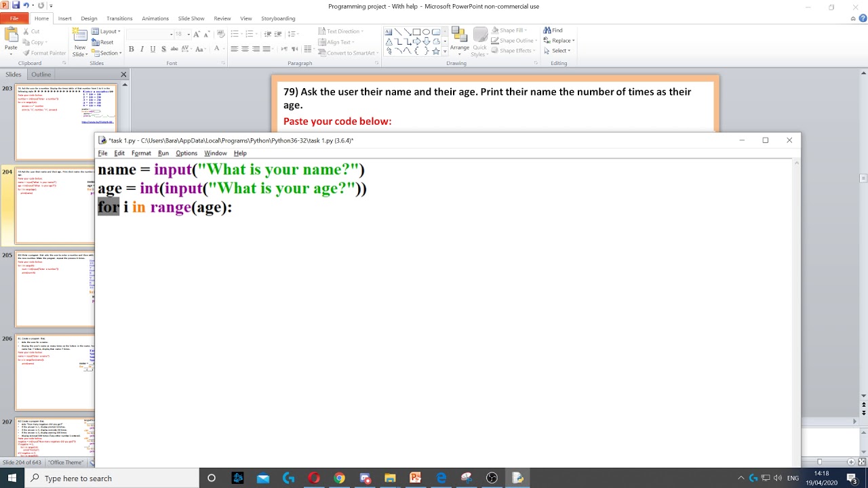Open the Insert ribbon tab

point(65,18)
